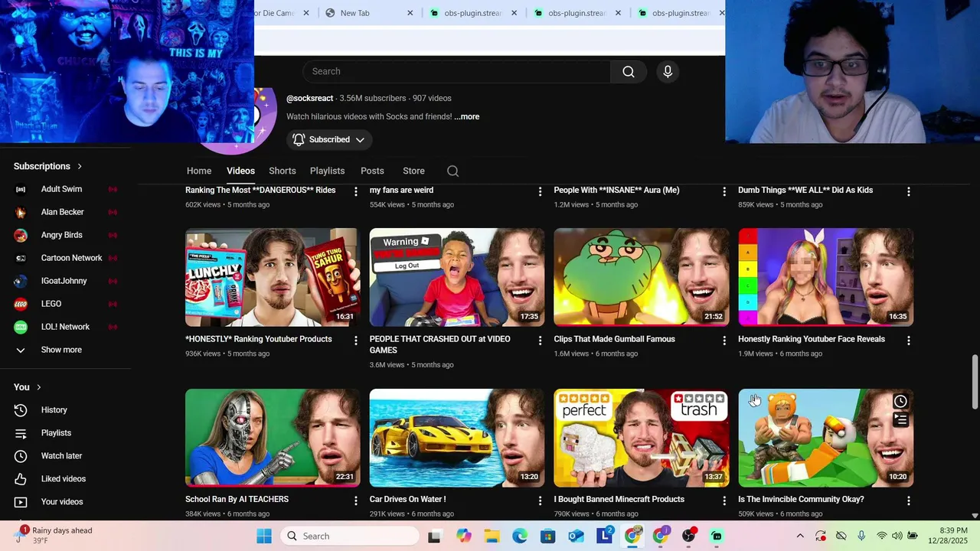The width and height of the screenshot is (980, 551).
Task: Open LOL! Network subscription link
Action: coord(65,327)
